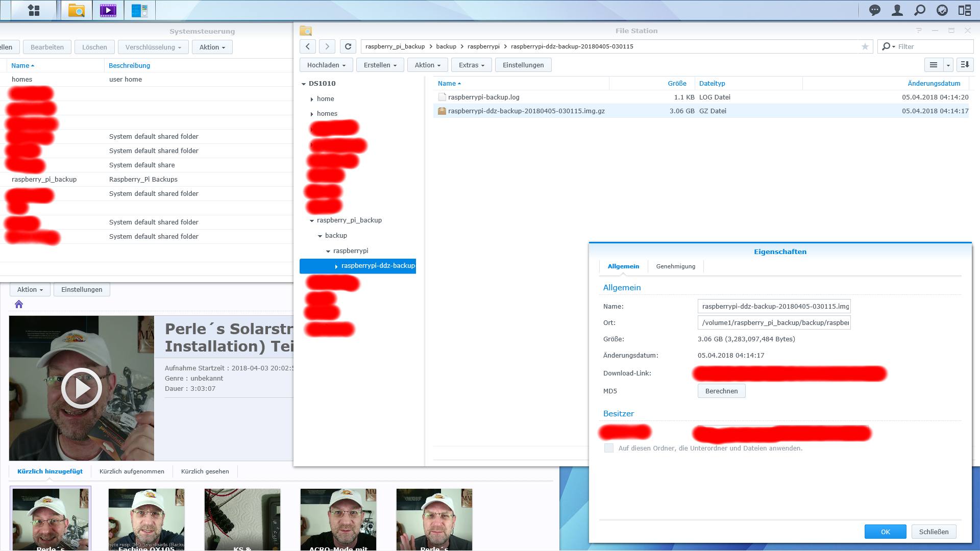
Task: Open the Extras dropdown menu
Action: tap(471, 65)
